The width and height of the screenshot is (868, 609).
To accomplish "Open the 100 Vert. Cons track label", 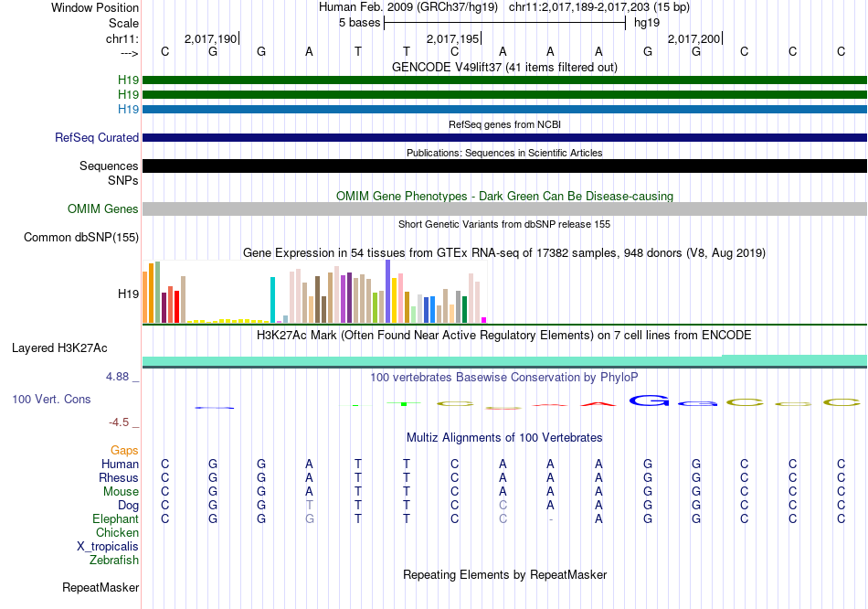I will click(51, 399).
